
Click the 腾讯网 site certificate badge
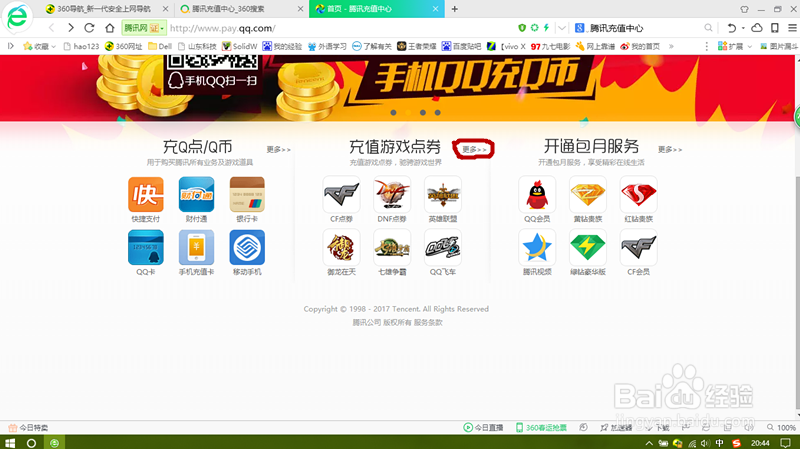pyautogui.click(x=143, y=28)
